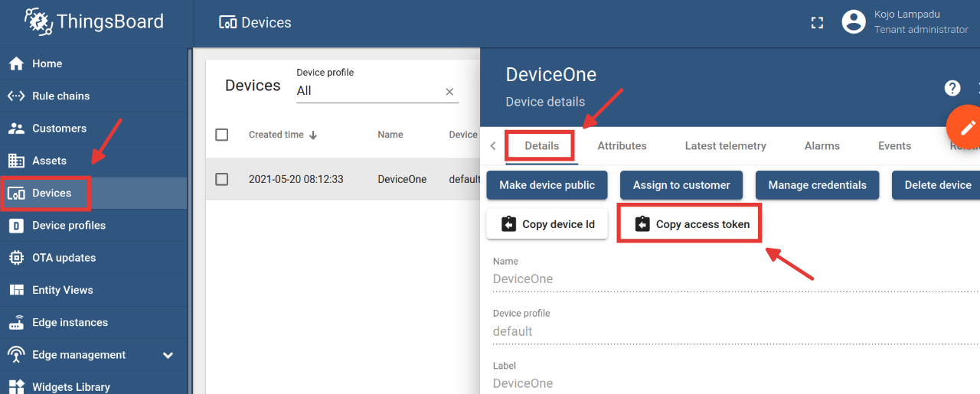Click Created time column header
Image resolution: width=980 pixels, height=394 pixels.
point(276,135)
